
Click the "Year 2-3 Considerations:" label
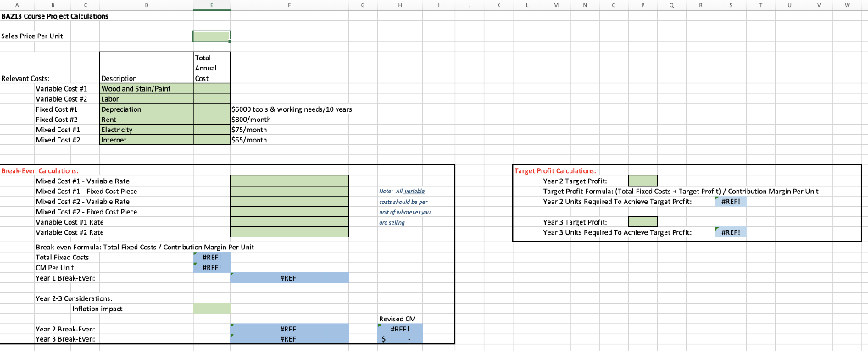(x=74, y=298)
